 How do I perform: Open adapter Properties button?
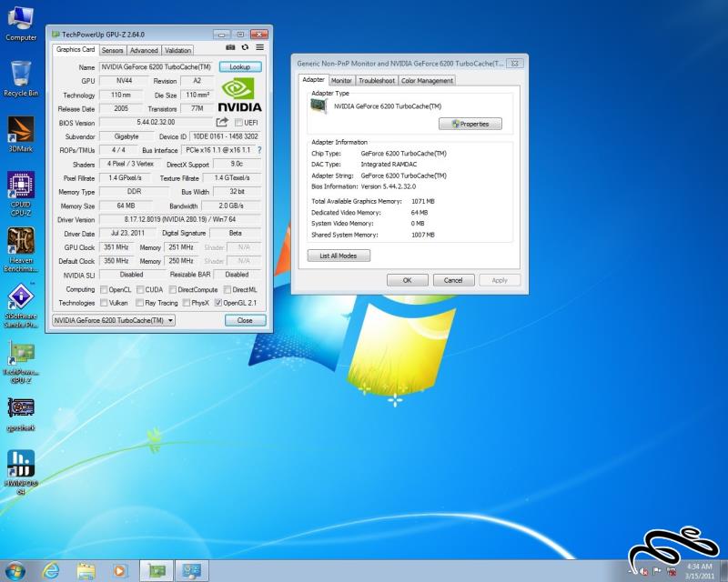tap(470, 124)
